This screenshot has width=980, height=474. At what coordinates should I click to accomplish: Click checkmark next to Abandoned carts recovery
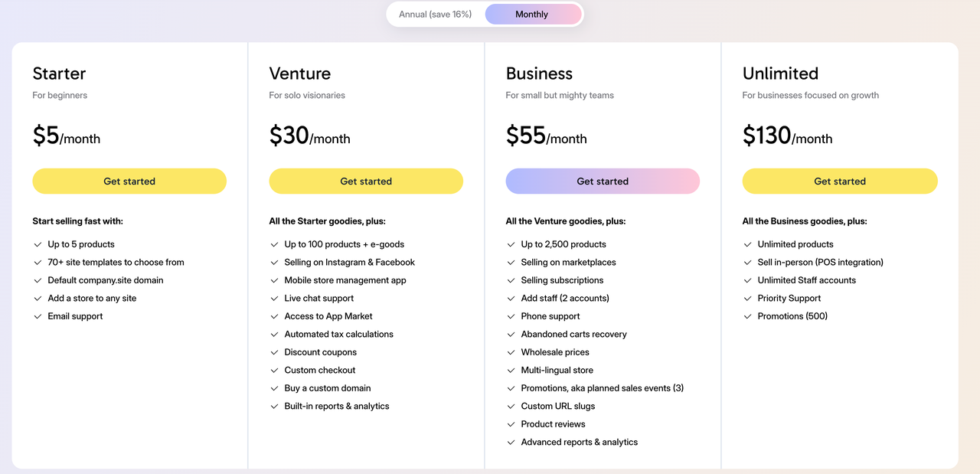coord(511,335)
